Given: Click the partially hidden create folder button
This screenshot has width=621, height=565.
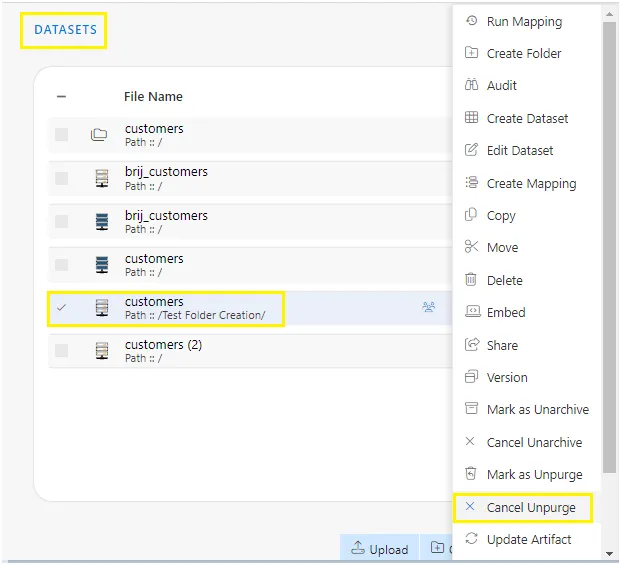Looking at the screenshot, I should (x=436, y=548).
